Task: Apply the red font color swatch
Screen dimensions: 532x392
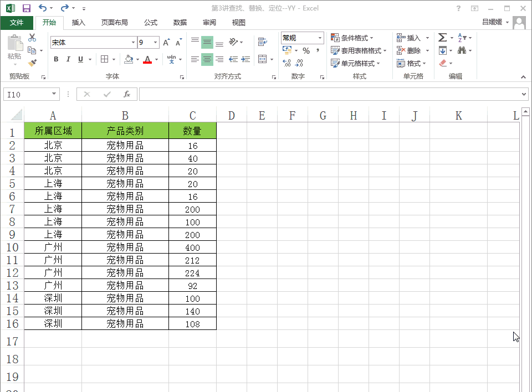Action: pos(147,59)
